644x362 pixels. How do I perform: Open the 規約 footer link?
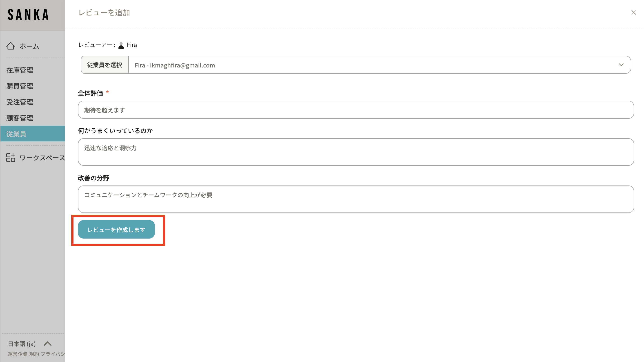point(34,354)
